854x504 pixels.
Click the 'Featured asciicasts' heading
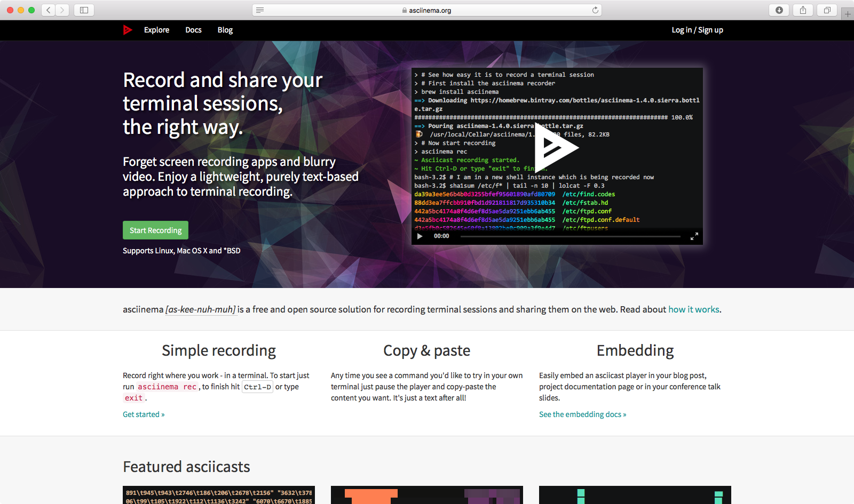(186, 467)
